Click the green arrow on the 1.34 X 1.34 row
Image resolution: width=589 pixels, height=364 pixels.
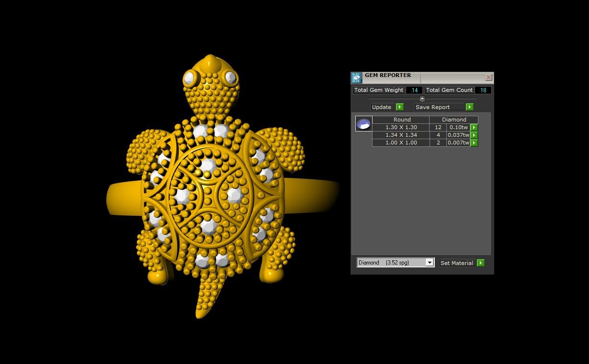[474, 135]
